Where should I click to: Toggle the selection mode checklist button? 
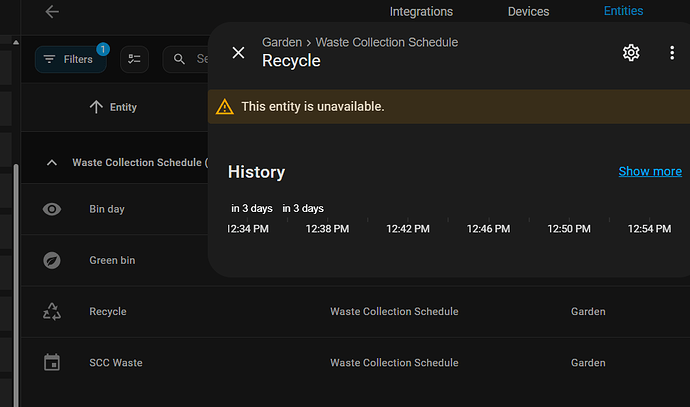[135, 59]
